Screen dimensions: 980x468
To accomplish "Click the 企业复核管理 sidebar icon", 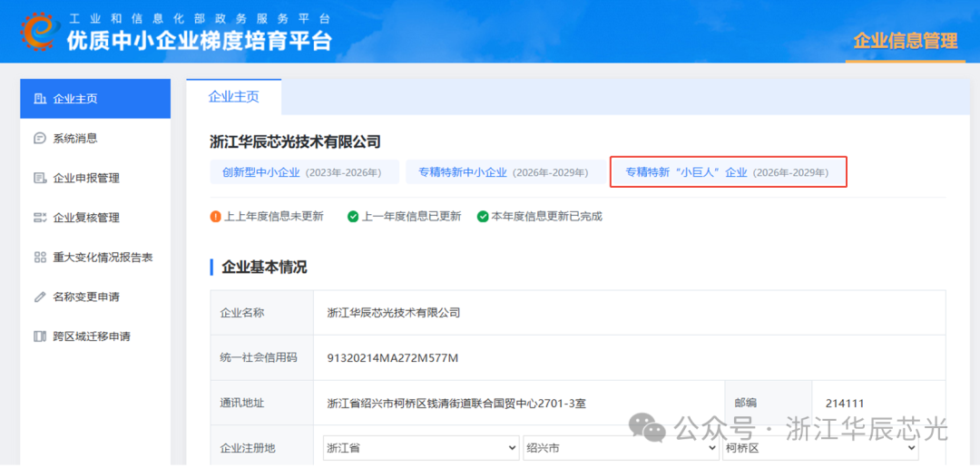I will click(40, 218).
